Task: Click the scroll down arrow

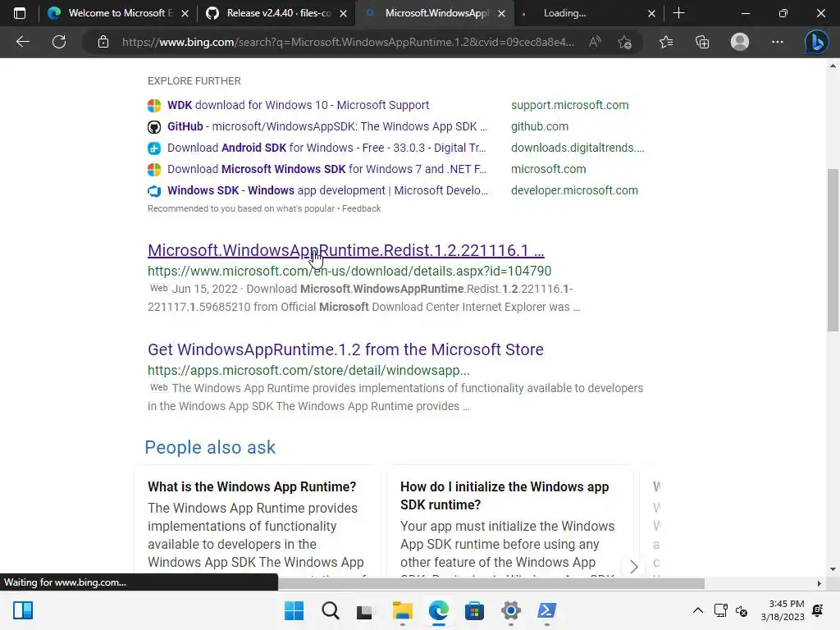Action: click(x=833, y=569)
